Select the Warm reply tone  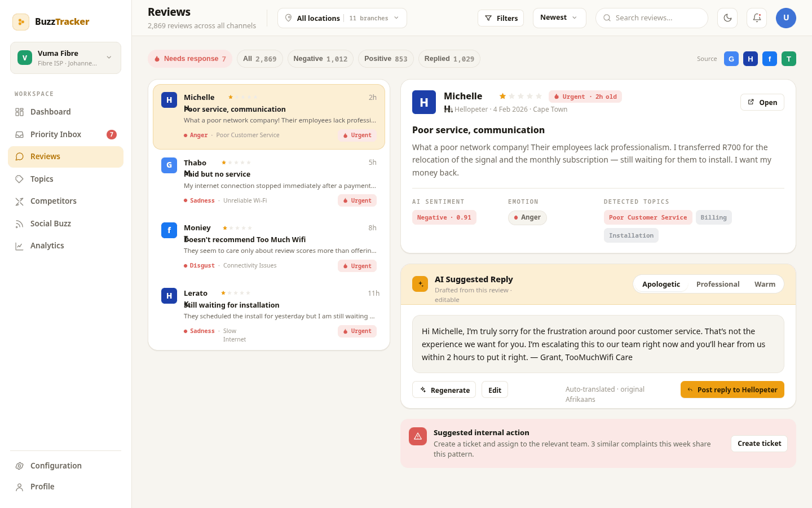coord(765,284)
